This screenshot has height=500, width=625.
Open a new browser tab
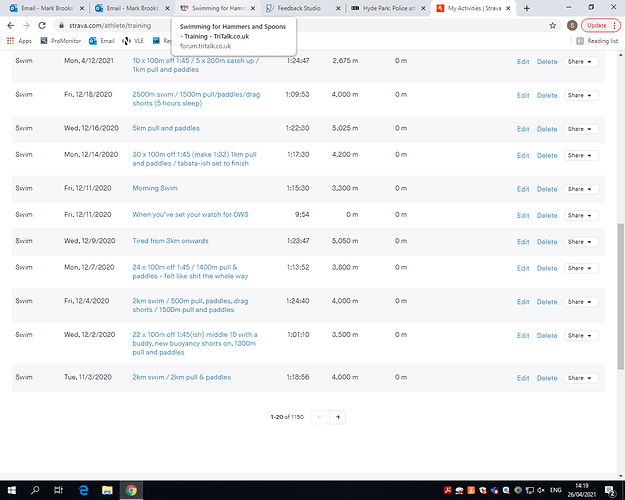[x=527, y=8]
